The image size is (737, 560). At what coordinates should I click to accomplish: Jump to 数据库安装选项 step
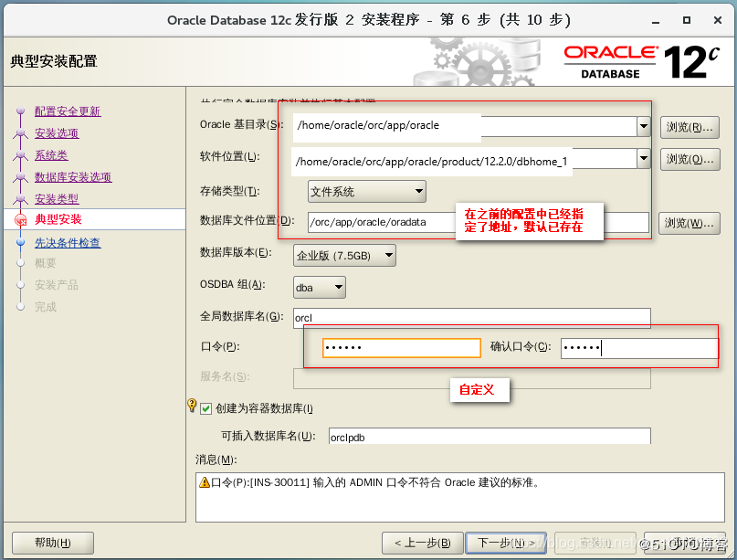click(x=73, y=177)
